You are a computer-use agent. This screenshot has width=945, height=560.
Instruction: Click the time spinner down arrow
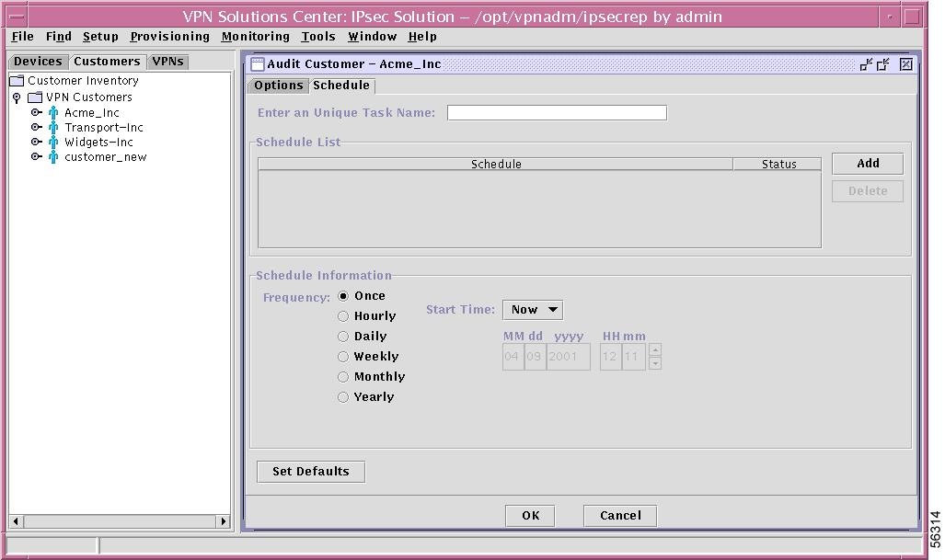pyautogui.click(x=655, y=363)
